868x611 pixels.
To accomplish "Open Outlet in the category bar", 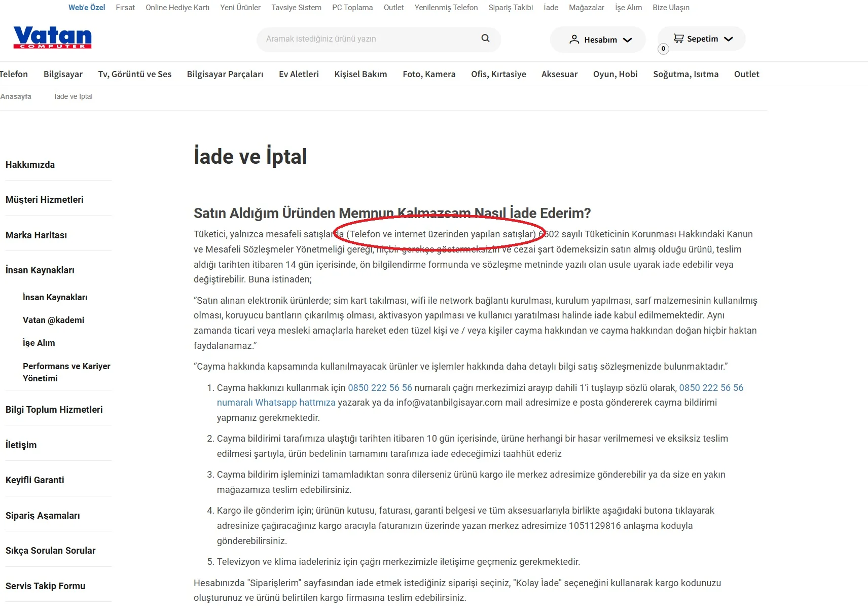I will tap(746, 74).
